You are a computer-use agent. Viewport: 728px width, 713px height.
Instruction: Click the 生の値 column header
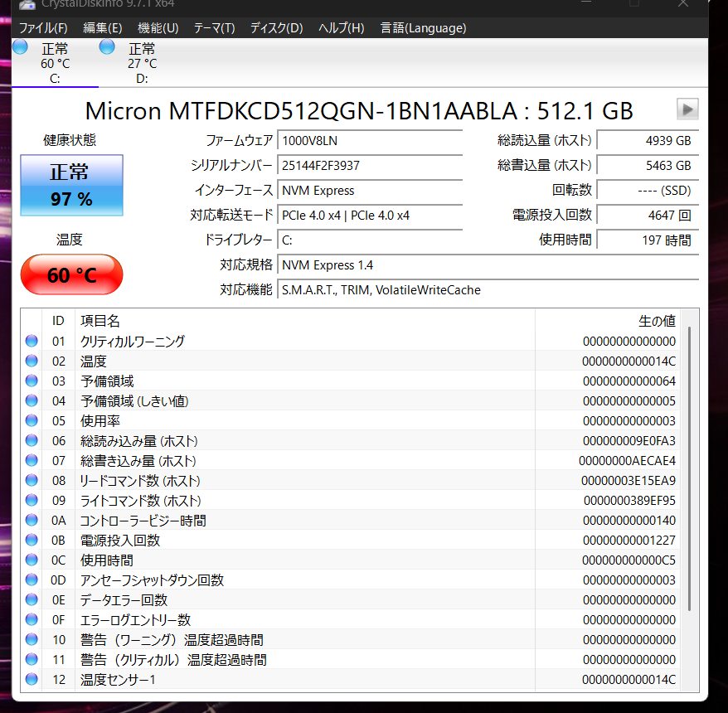point(656,321)
